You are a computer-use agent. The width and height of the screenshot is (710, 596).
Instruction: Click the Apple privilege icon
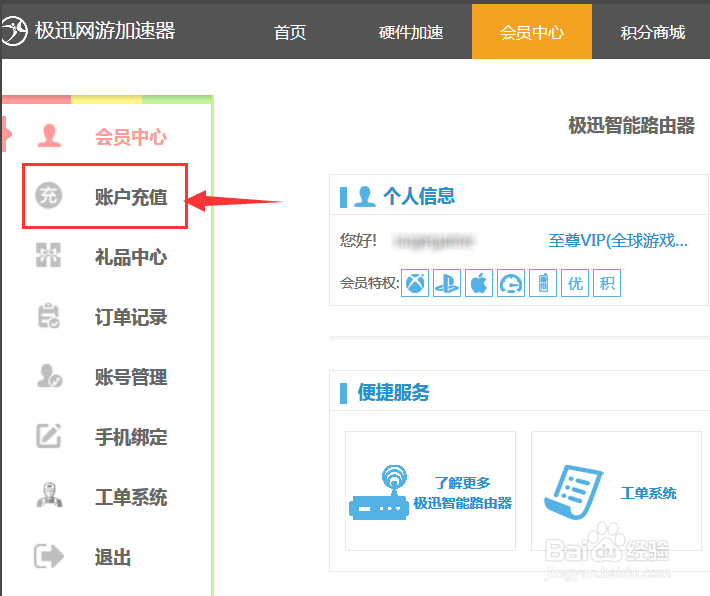(x=479, y=284)
